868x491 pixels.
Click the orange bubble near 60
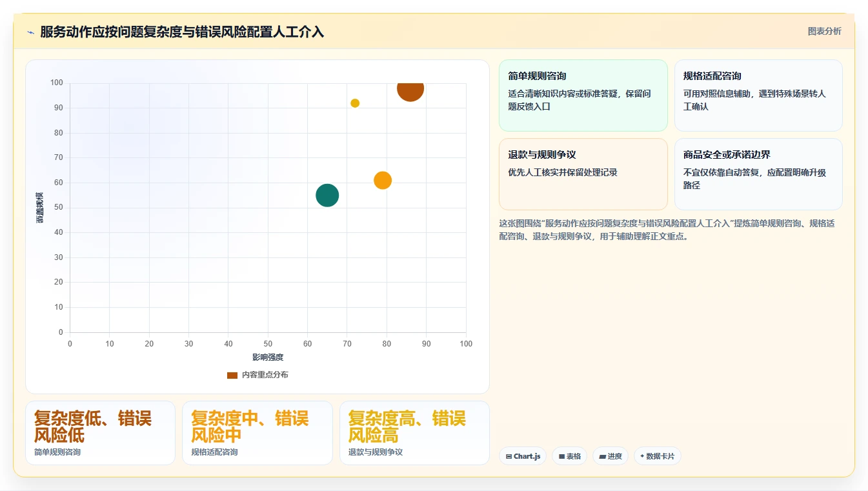(383, 180)
